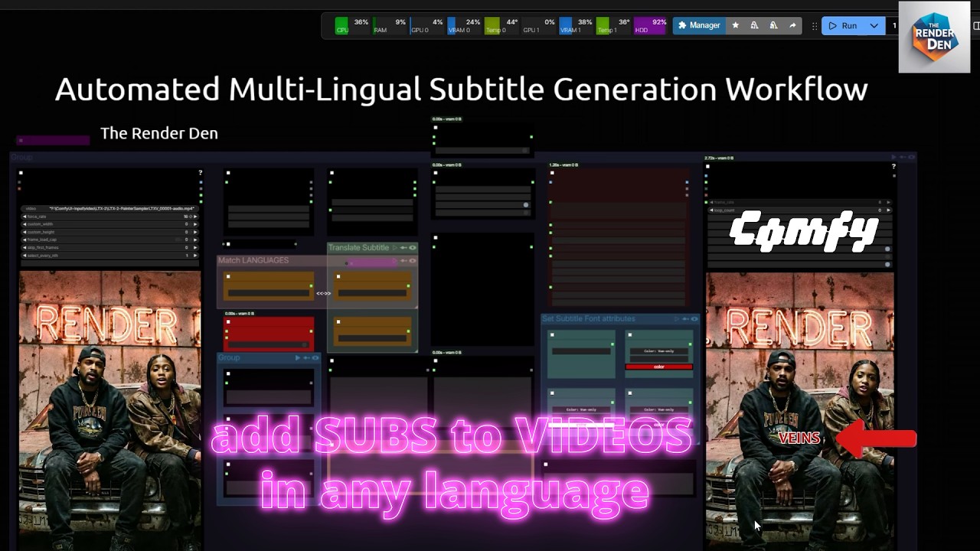Click the CPU usage monitor
Screen dimensions: 980x551
click(351, 26)
